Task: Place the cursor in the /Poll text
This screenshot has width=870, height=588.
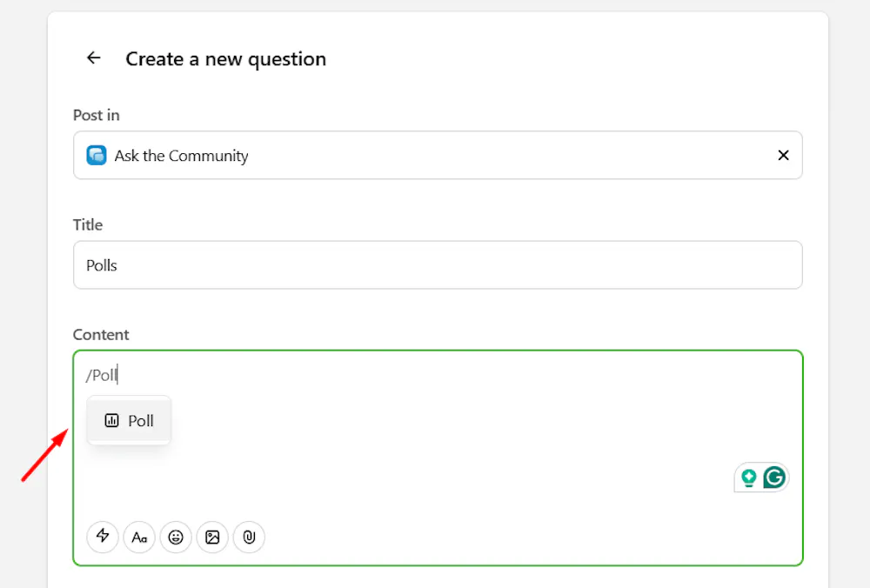Action: point(102,376)
